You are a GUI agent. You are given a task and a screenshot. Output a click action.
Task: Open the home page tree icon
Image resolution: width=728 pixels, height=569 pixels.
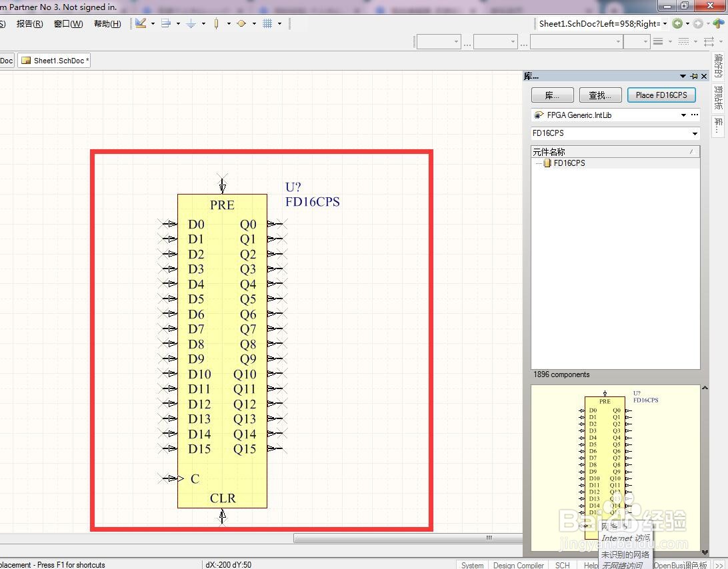pos(719,24)
